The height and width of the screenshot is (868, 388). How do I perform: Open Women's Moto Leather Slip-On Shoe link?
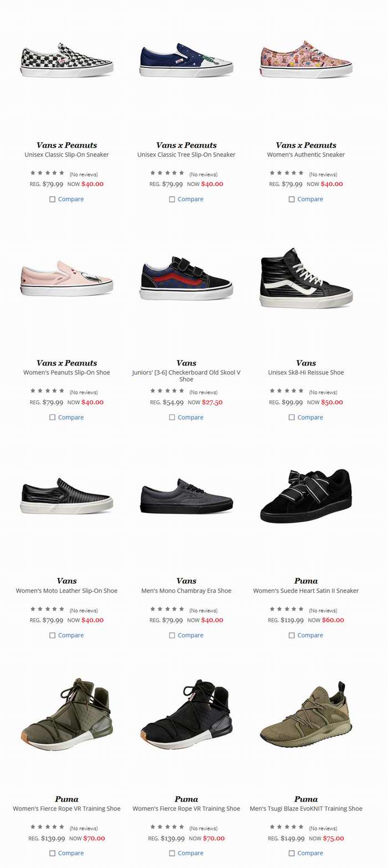pos(67,591)
